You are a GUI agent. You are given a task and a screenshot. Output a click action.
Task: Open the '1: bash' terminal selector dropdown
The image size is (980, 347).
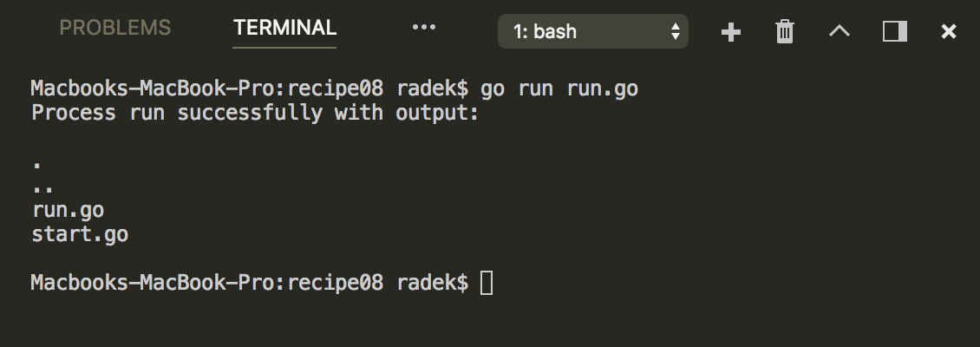[x=592, y=32]
